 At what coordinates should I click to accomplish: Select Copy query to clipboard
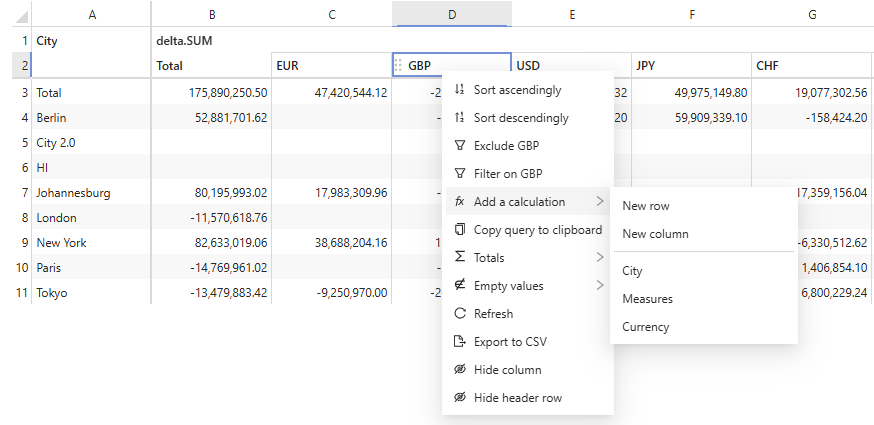tap(528, 229)
